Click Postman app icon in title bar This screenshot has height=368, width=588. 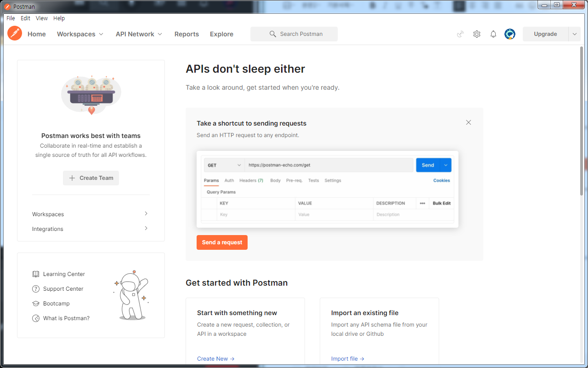click(7, 6)
